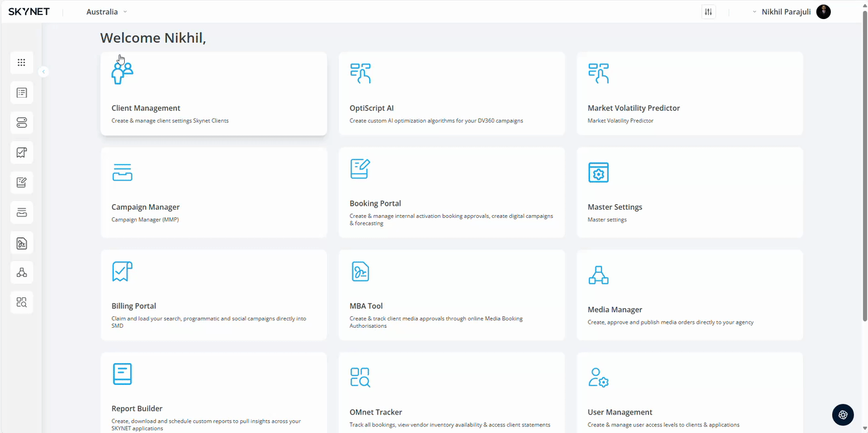Click the network hierarchy icon in sidebar
This screenshot has width=868, height=433.
[x=22, y=272]
